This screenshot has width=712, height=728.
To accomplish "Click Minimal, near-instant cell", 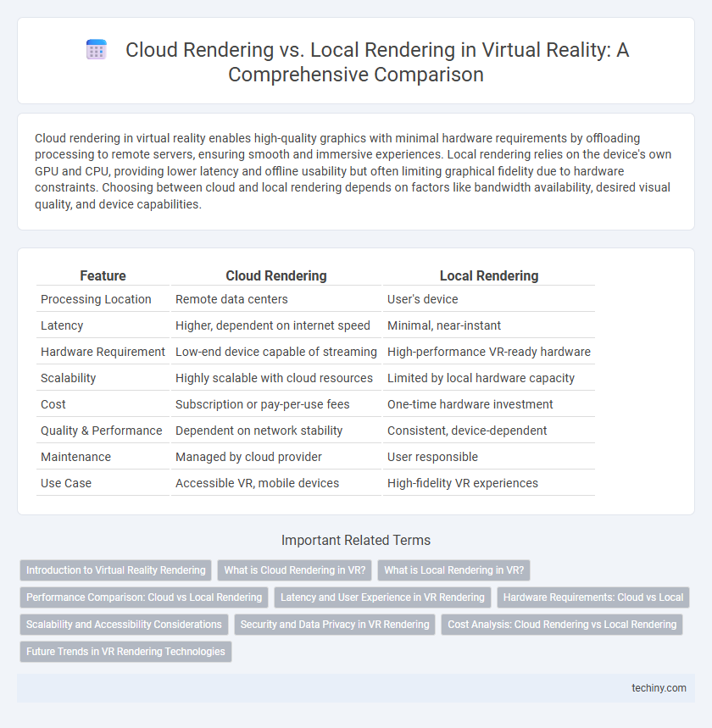I will [x=489, y=325].
